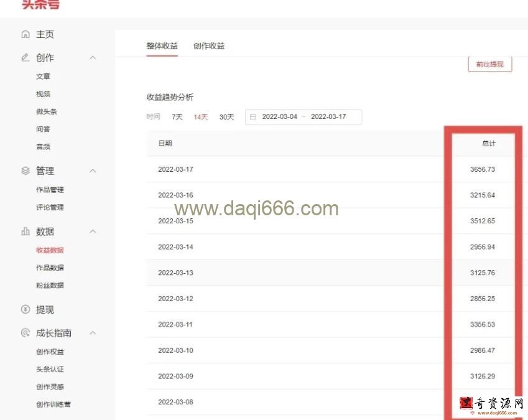Open 音频 under 创作
528x420 pixels.
click(43, 146)
